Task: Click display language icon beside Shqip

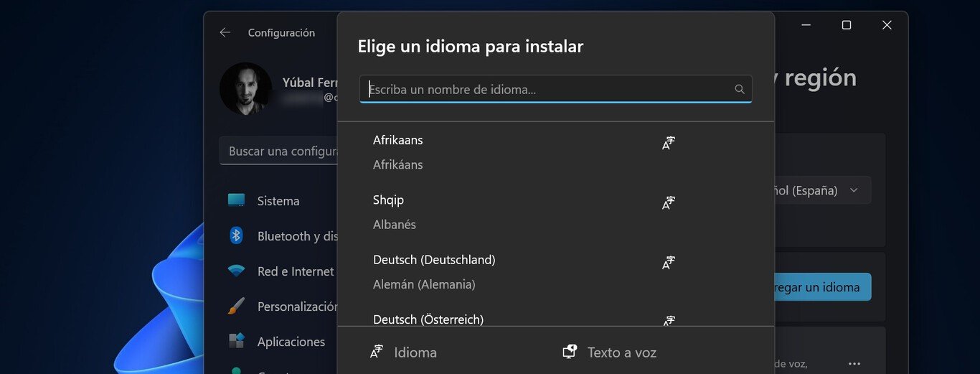Action: tap(669, 203)
